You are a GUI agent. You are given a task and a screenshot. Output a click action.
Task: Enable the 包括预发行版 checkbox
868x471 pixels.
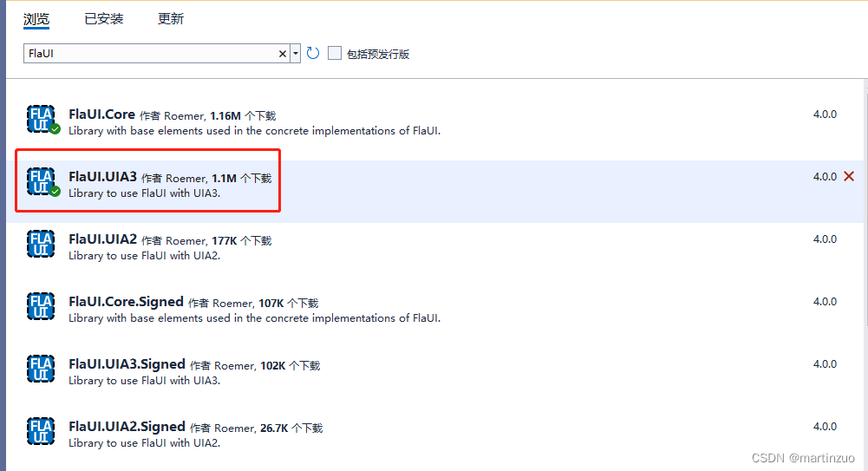point(335,53)
